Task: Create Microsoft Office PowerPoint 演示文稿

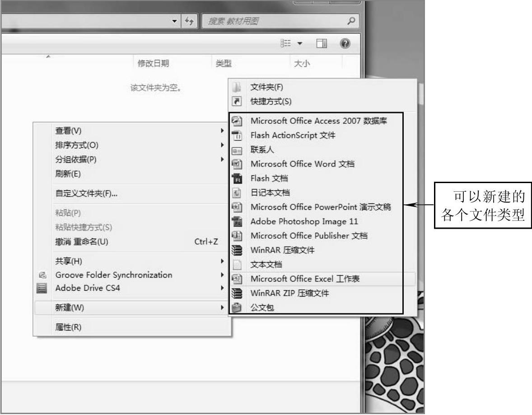Action: [322, 207]
